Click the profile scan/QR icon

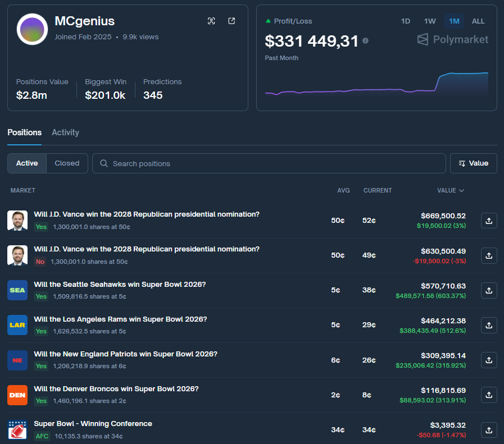[x=211, y=21]
